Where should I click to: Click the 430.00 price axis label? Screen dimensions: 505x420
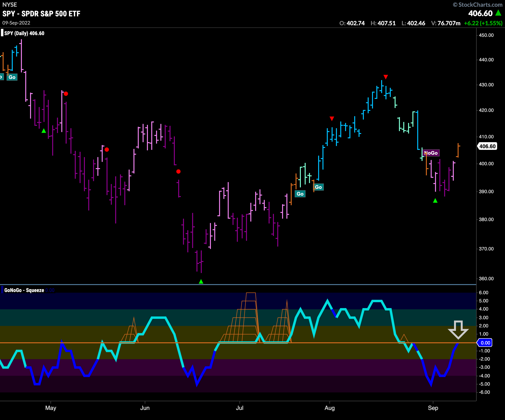click(x=486, y=85)
